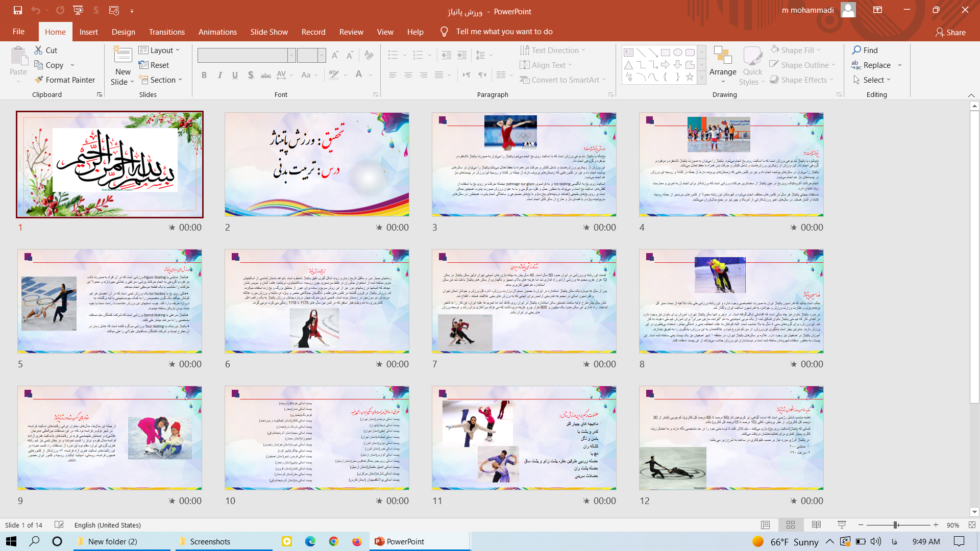Click the Find magnifier icon

(856, 50)
